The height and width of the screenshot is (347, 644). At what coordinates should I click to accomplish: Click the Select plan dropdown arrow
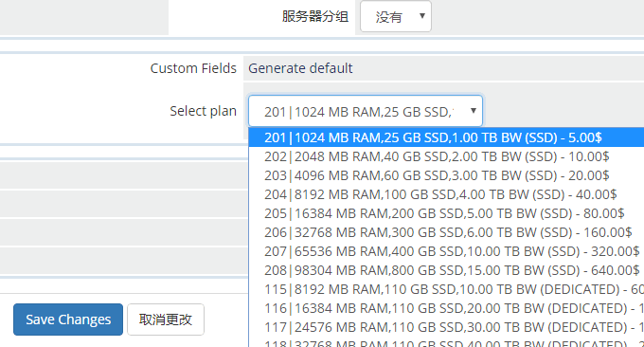(x=474, y=111)
